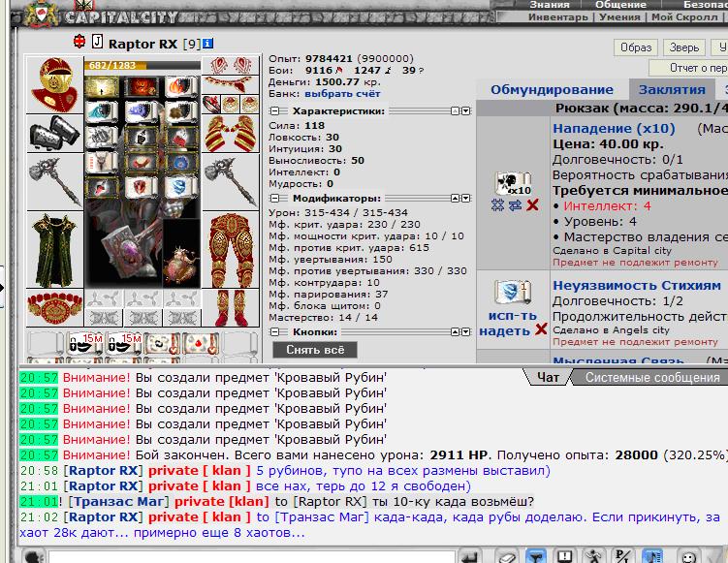Image resolution: width=728 pixels, height=563 pixels.
Task: Click the 682/1283 health bar
Action: pos(142,66)
